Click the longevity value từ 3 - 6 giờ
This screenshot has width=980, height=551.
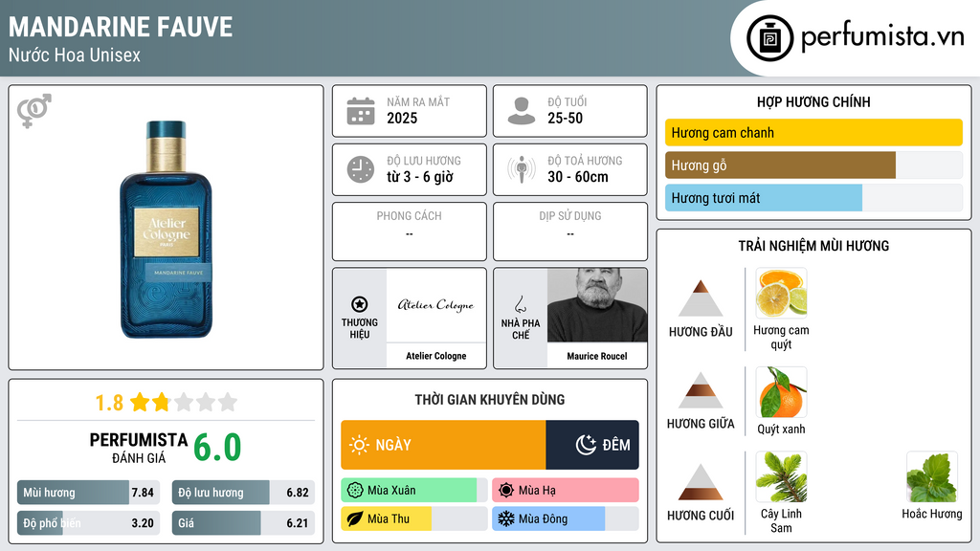pos(420,177)
